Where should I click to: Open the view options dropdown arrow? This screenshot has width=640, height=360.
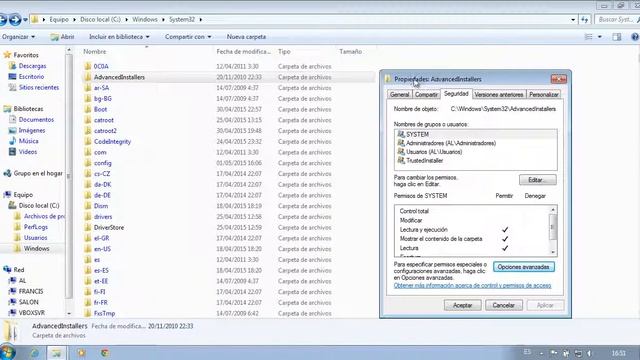tap(600, 37)
